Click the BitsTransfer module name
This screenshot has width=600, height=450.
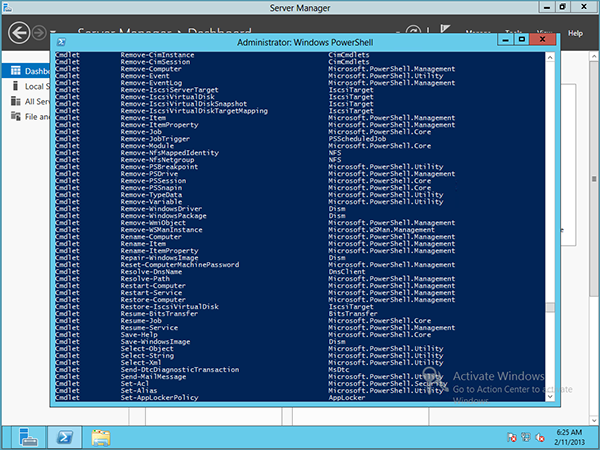(x=353, y=314)
